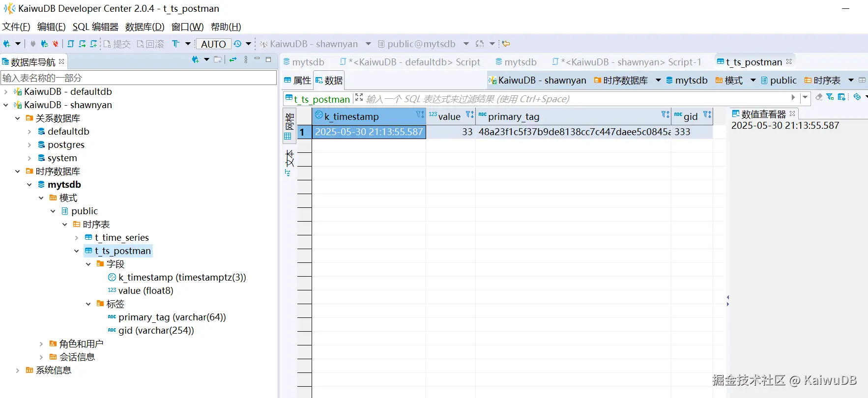This screenshot has width=868, height=398.
Task: Select the 会话信息 folder
Action: 77,357
